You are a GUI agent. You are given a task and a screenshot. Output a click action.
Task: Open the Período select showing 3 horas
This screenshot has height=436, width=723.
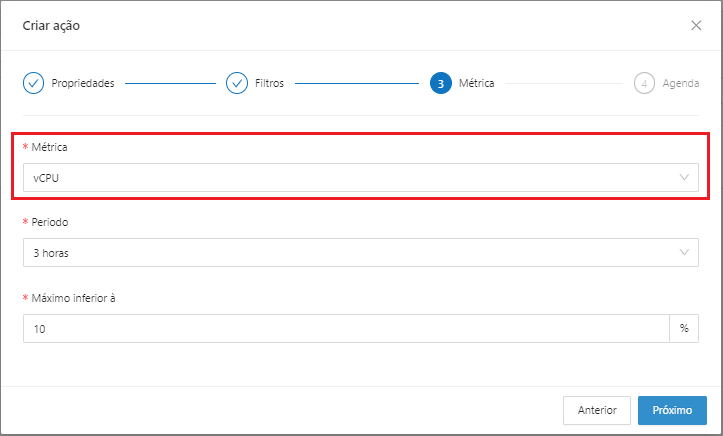pyautogui.click(x=350, y=253)
